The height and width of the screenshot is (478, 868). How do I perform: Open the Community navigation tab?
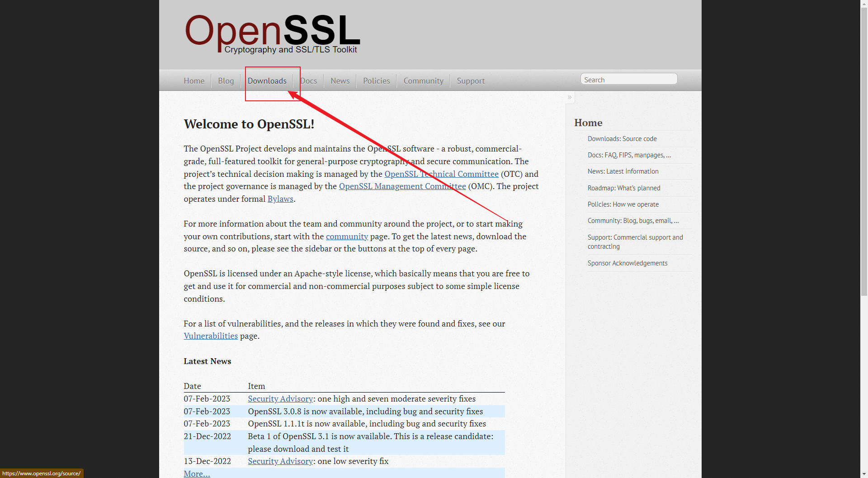pyautogui.click(x=423, y=81)
